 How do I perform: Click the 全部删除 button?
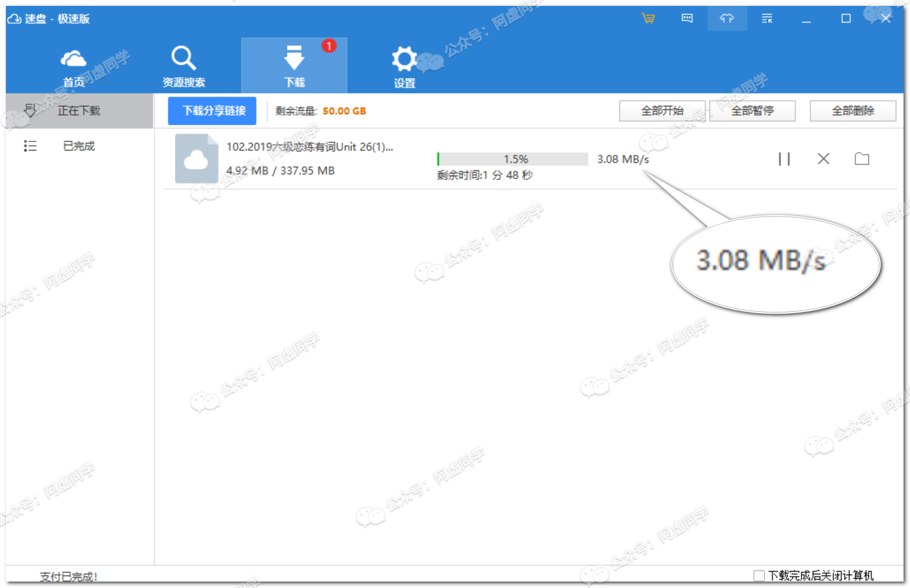pyautogui.click(x=853, y=111)
